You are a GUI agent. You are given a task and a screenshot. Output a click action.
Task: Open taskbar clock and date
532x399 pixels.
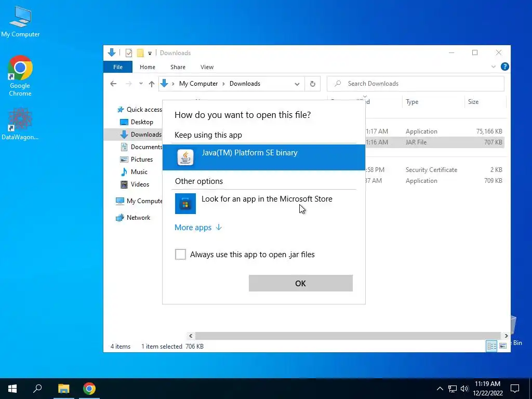[x=487, y=389]
